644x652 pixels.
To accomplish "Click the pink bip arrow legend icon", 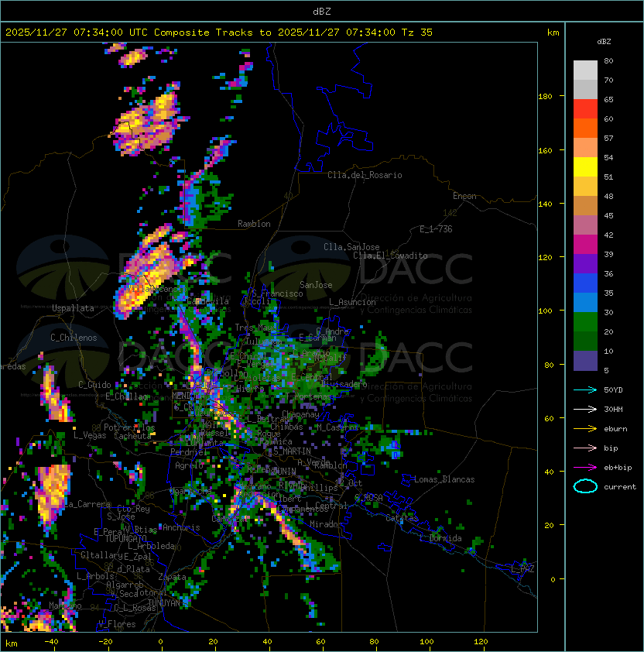I will (585, 448).
